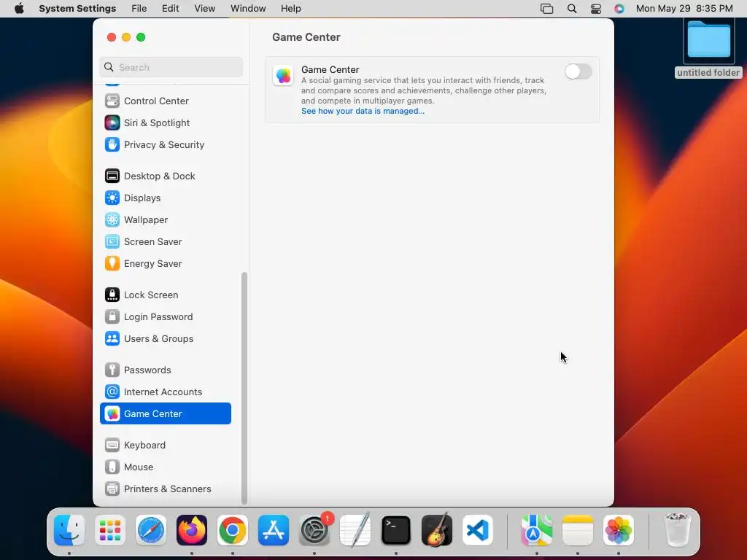The width and height of the screenshot is (747, 560).
Task: Launch Photos from the Dock
Action: point(619,530)
